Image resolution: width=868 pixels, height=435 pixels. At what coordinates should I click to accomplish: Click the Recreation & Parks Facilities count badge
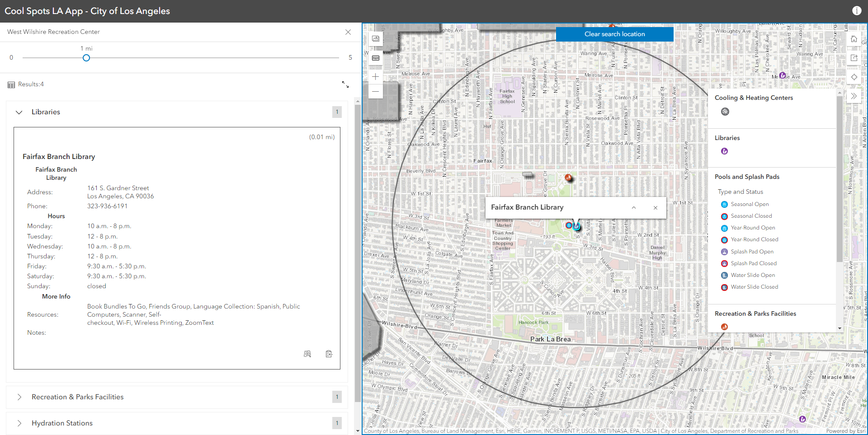(x=337, y=397)
